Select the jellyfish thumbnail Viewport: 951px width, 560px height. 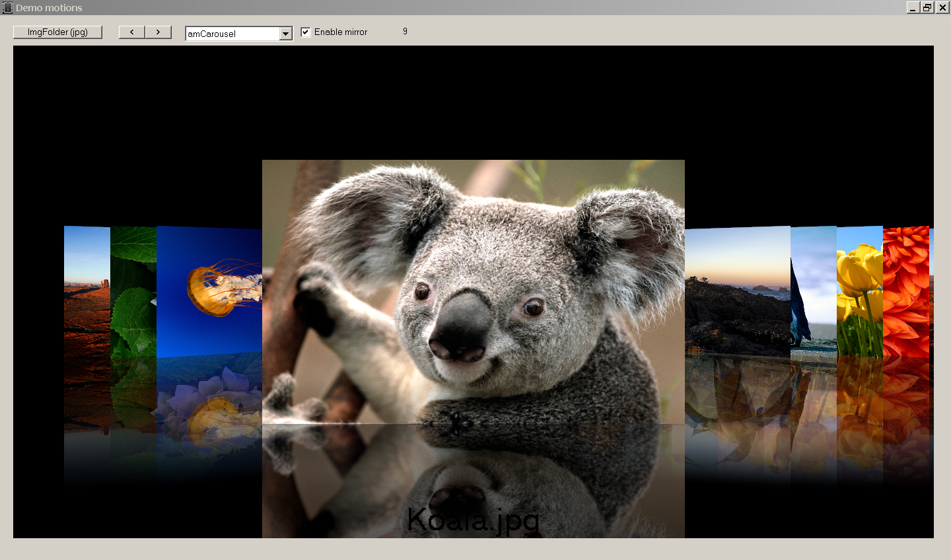tap(209, 291)
